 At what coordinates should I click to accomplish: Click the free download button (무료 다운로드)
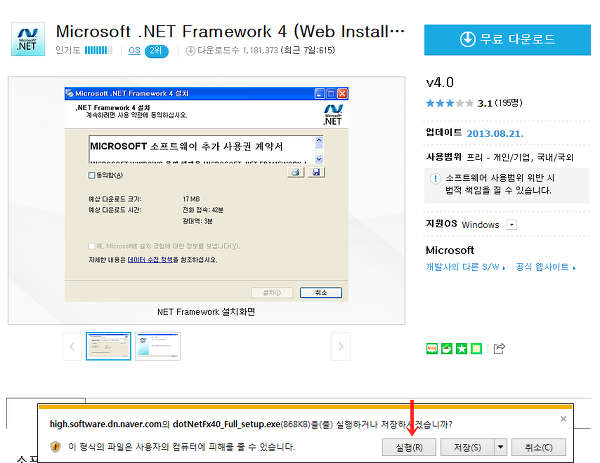(x=507, y=40)
